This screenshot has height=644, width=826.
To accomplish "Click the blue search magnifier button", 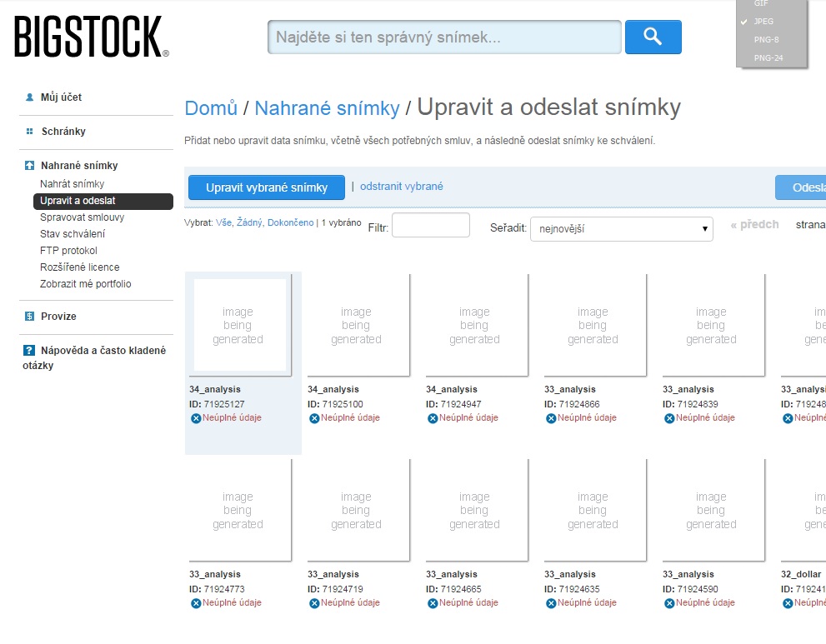I will click(x=653, y=37).
